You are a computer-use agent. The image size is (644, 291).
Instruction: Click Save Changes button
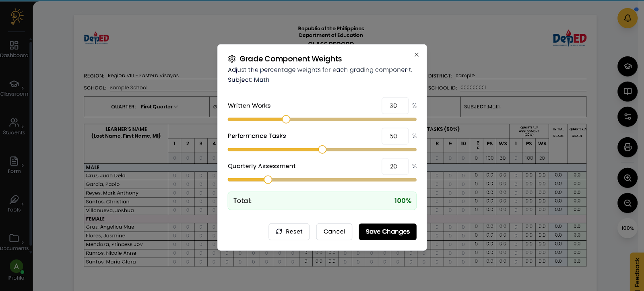pos(388,232)
